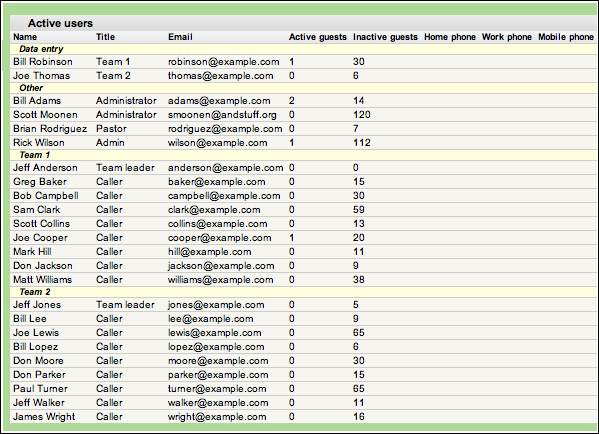Open user Bob Campbell

pos(45,196)
